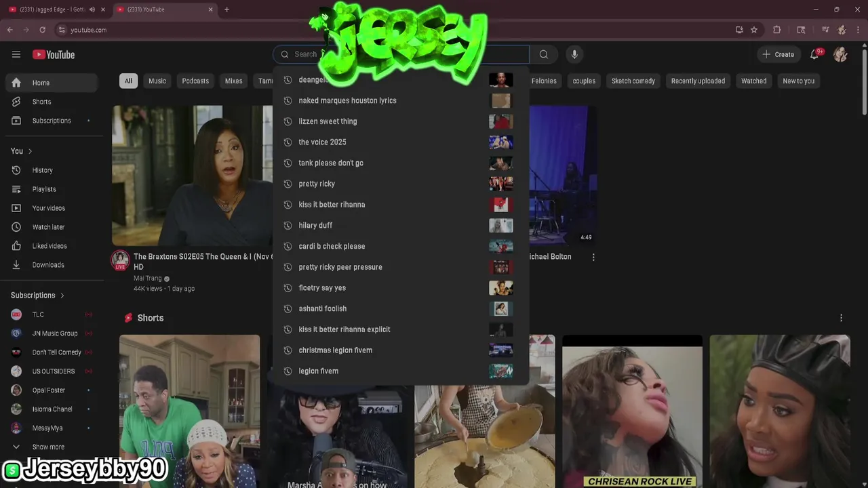Choose suggestion 'christmas legion fivem'

pyautogui.click(x=401, y=350)
